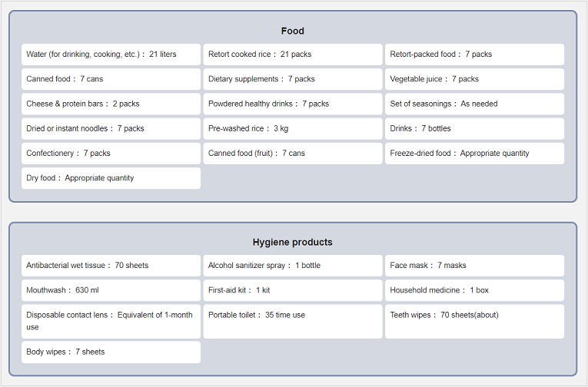Select the Antibacterial wet tissue entry

pos(111,266)
